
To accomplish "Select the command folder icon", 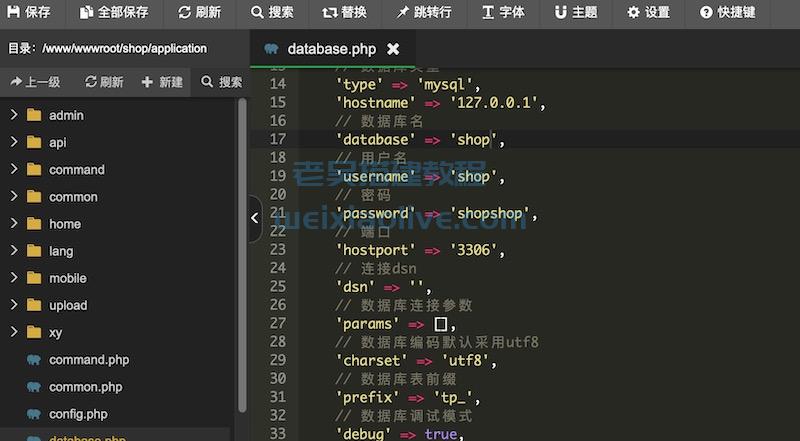I will (x=34, y=169).
